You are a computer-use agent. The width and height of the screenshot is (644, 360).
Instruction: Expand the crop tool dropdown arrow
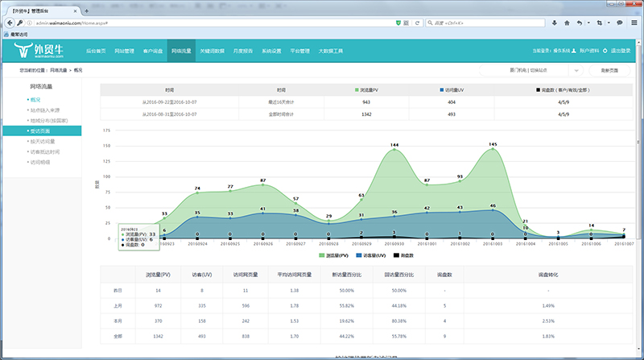[x=607, y=23]
